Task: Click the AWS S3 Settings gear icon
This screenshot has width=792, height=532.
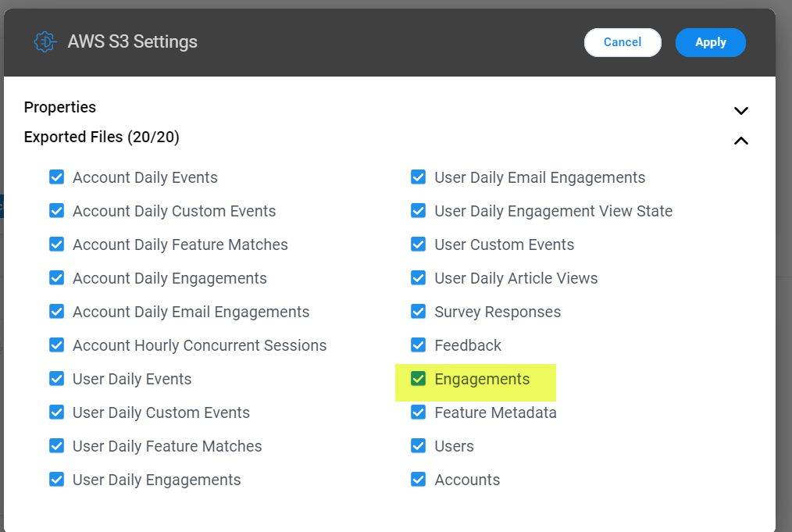Action: tap(45, 42)
